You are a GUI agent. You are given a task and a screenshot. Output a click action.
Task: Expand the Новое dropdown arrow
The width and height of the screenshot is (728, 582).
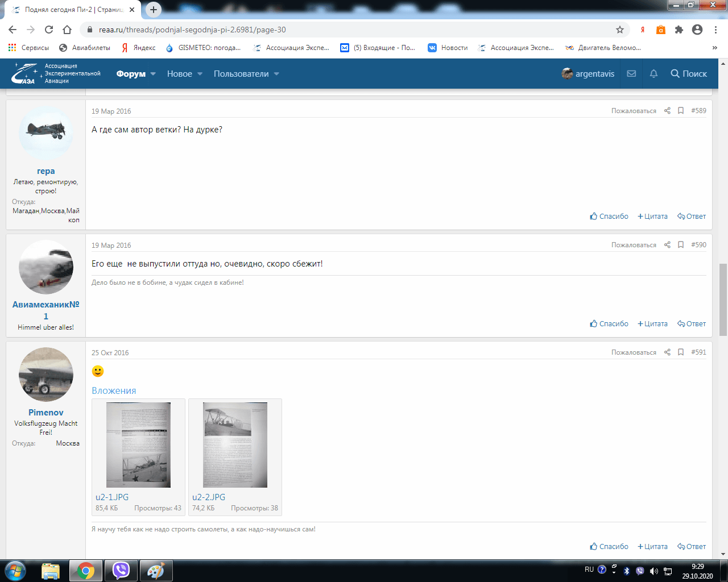click(x=200, y=74)
